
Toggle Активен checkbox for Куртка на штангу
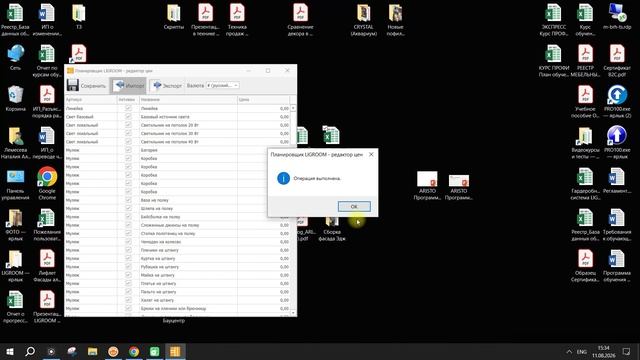[x=128, y=258]
